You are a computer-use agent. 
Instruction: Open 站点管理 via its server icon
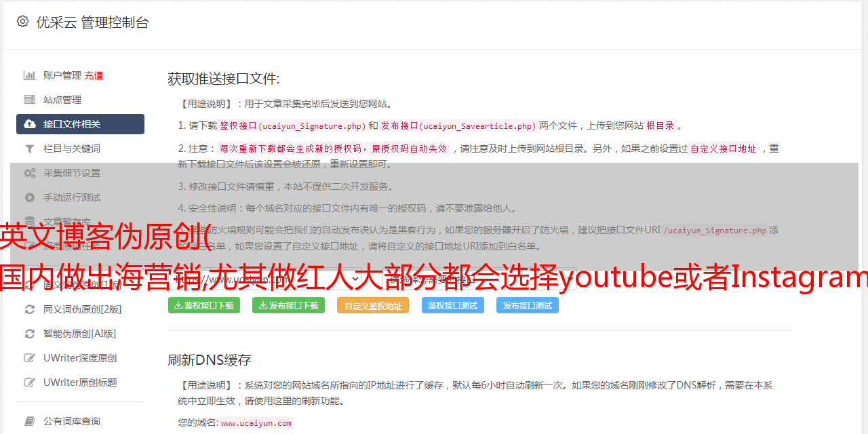[x=30, y=100]
